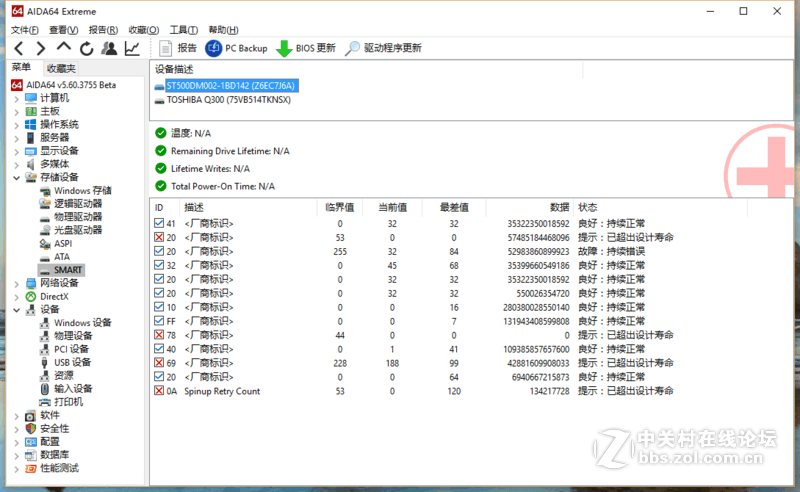This screenshot has height=492, width=800.
Task: Toggle checkbox of ID 32 row
Action: 159,265
